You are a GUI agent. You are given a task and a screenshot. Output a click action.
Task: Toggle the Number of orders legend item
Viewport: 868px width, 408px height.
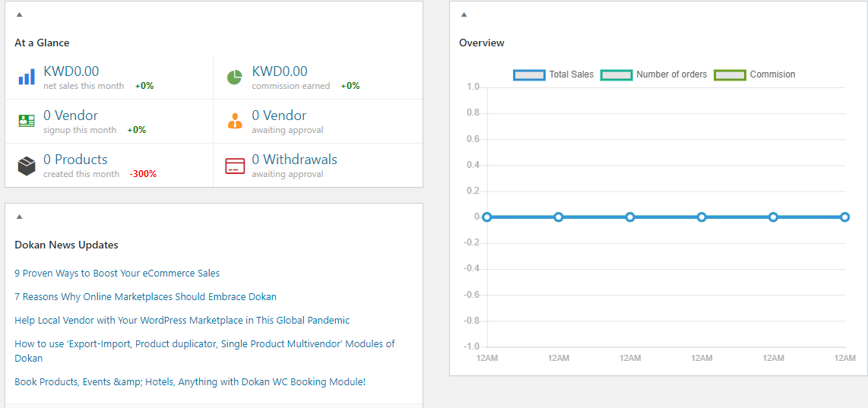coord(654,74)
